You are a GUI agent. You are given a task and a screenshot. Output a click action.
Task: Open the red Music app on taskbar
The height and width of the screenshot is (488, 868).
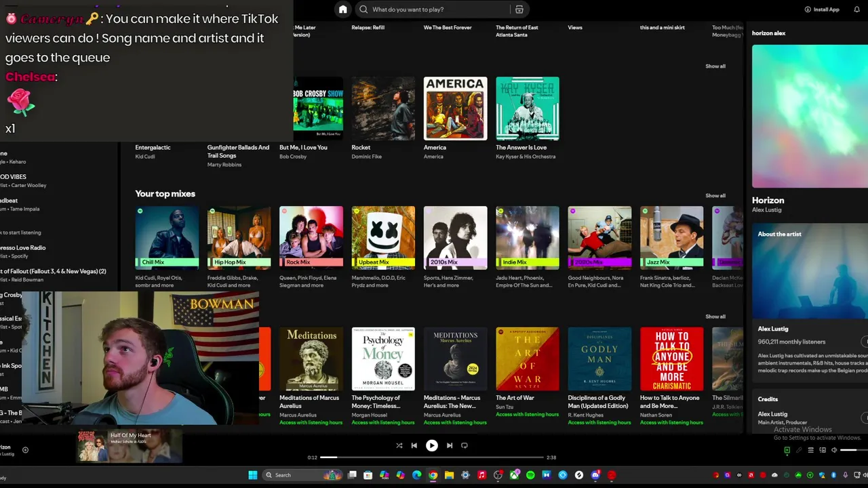[481, 475]
